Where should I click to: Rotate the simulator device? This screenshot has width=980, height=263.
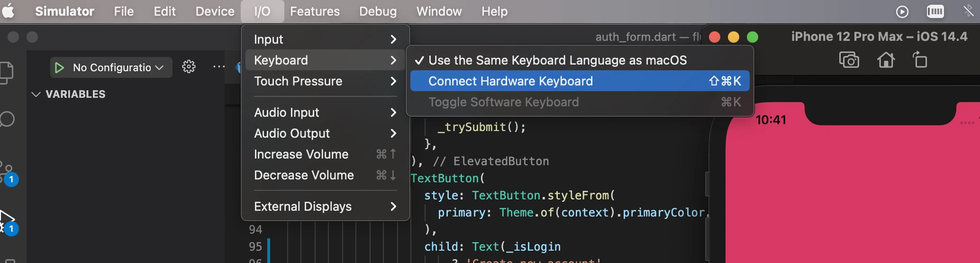pos(920,60)
